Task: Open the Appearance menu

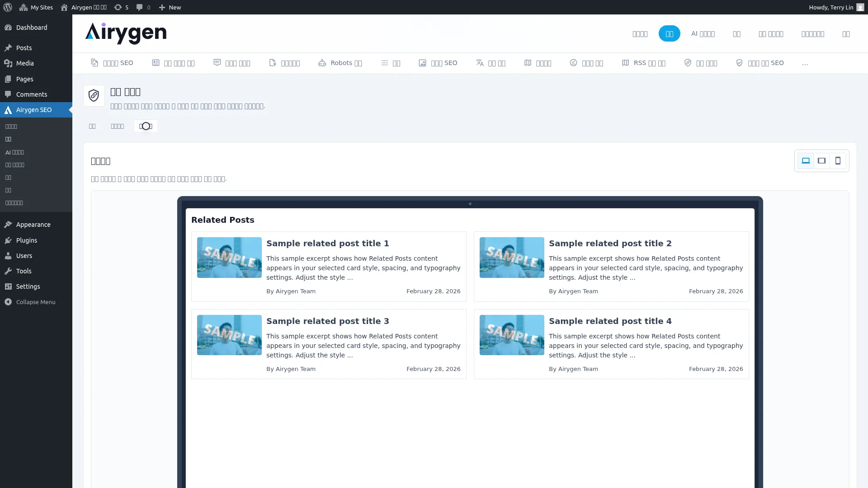Action: 36,225
